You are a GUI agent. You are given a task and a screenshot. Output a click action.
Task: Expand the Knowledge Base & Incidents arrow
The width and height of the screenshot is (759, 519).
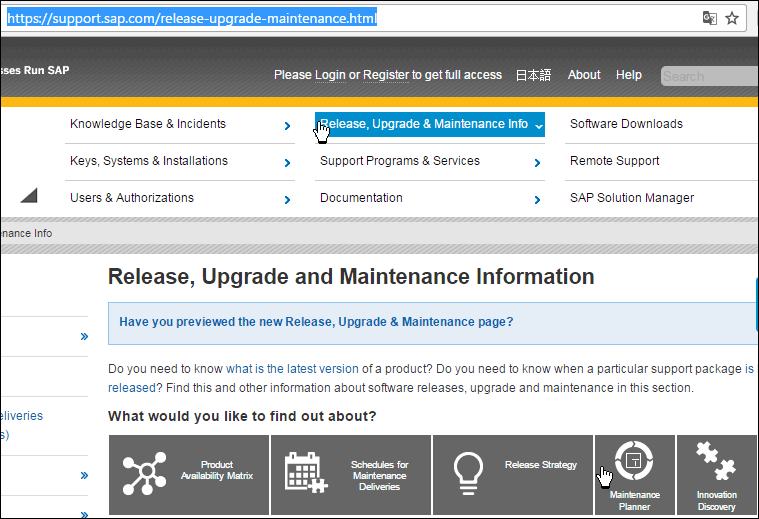point(287,126)
